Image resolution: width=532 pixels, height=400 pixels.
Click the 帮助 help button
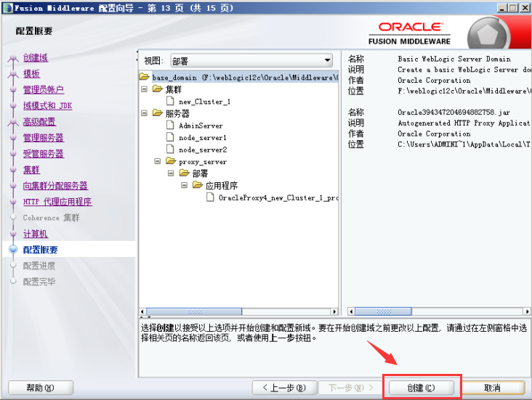40,388
